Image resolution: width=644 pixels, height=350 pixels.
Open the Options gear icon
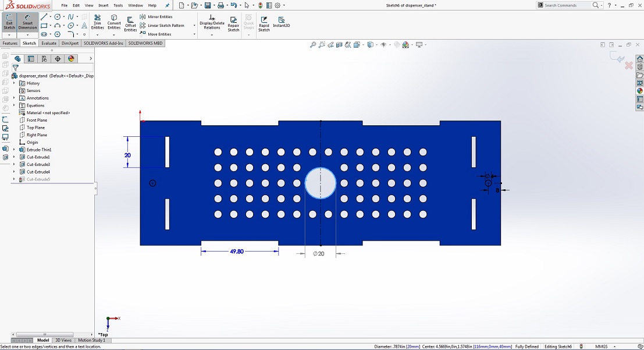click(x=277, y=5)
